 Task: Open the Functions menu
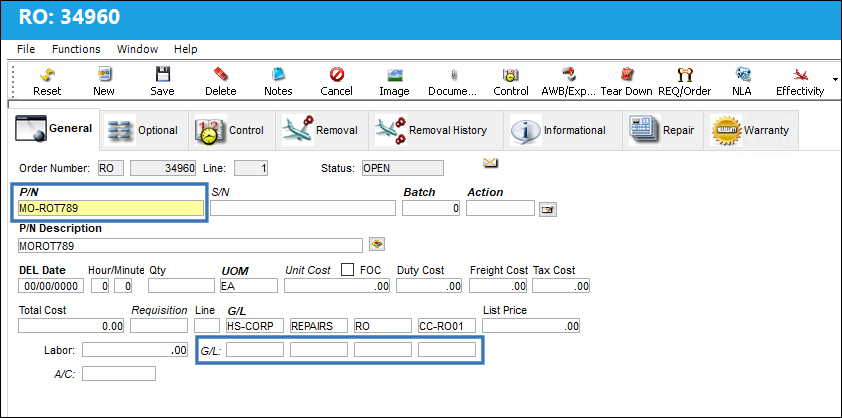coord(76,49)
